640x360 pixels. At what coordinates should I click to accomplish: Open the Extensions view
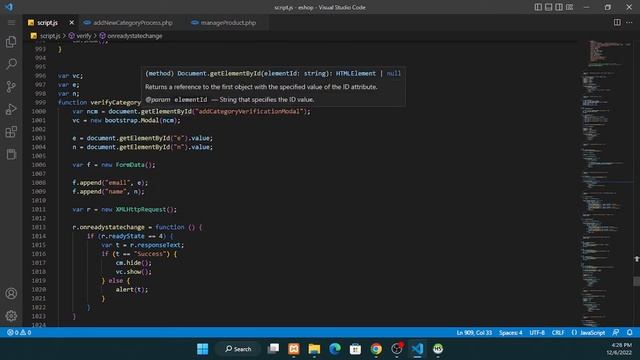[x=11, y=132]
